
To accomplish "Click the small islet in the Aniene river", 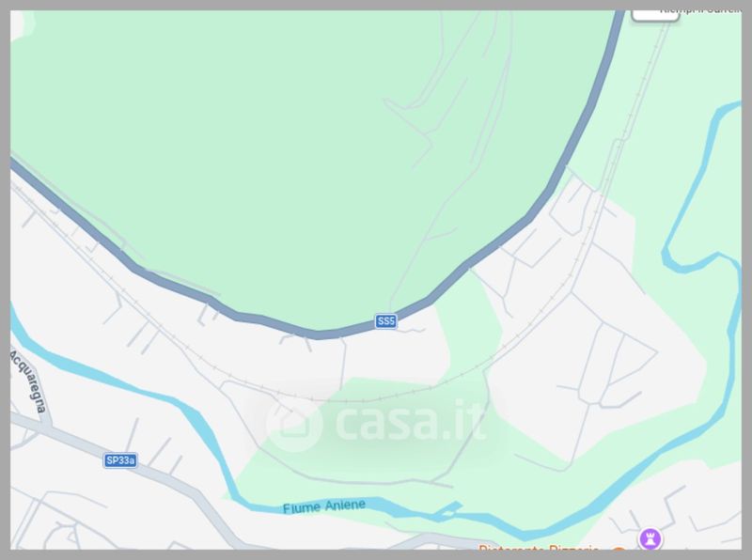I will pos(448,514).
